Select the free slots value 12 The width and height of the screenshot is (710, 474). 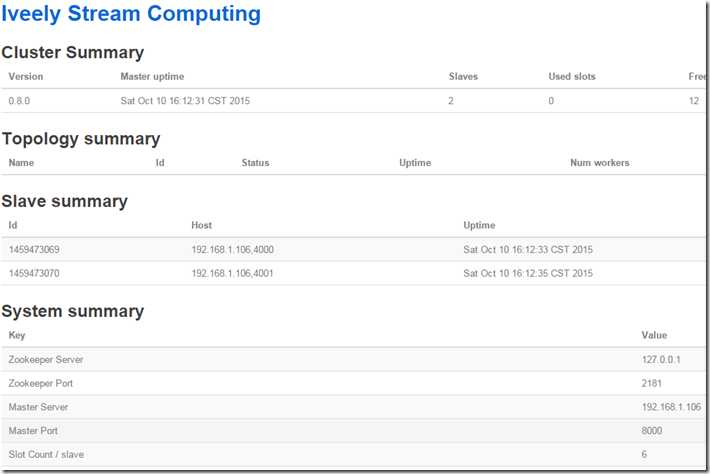[x=694, y=101]
